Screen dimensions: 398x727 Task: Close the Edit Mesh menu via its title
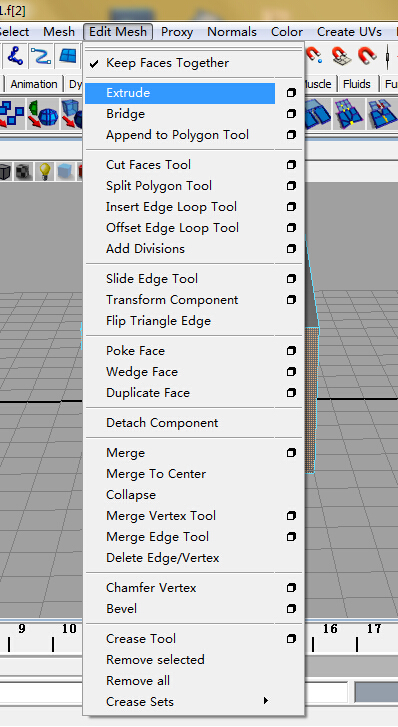click(118, 32)
